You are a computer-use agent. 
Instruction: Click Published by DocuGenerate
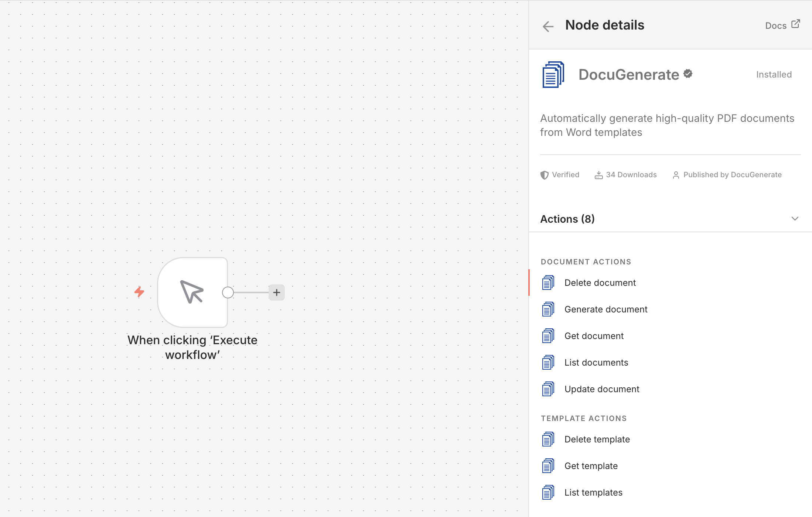pyautogui.click(x=733, y=174)
